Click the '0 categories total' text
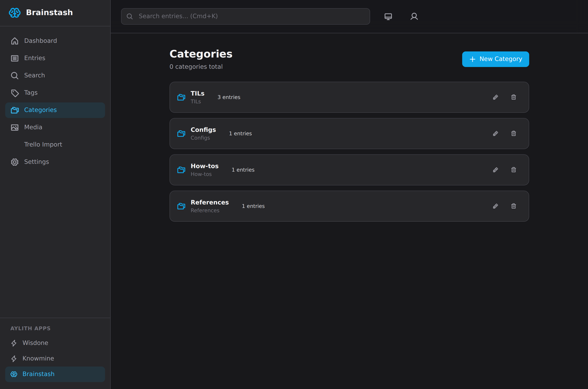The width and height of the screenshot is (588, 389). [196, 67]
